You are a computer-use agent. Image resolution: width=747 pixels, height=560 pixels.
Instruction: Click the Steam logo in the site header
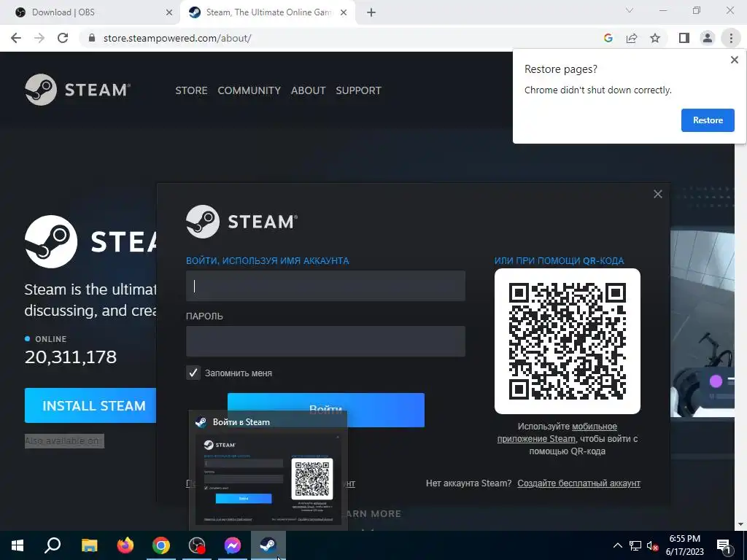[x=77, y=90]
